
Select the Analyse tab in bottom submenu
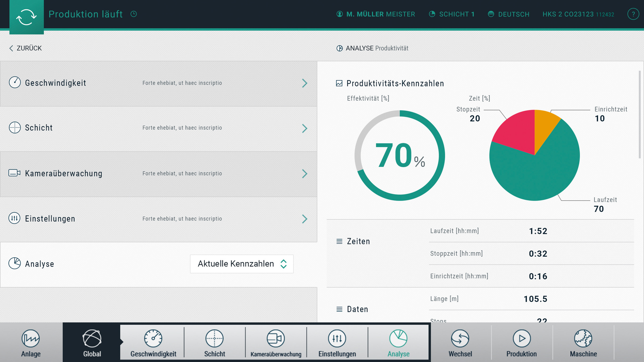click(398, 343)
